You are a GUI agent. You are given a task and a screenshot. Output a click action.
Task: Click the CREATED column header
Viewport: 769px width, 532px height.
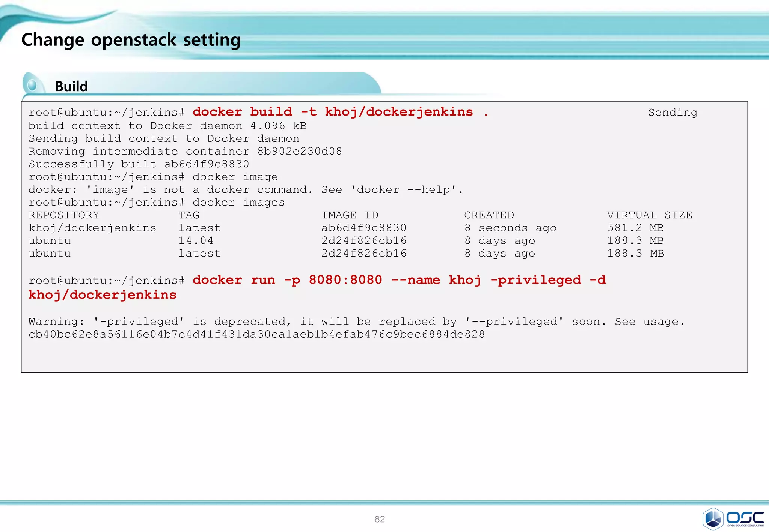[x=489, y=215]
